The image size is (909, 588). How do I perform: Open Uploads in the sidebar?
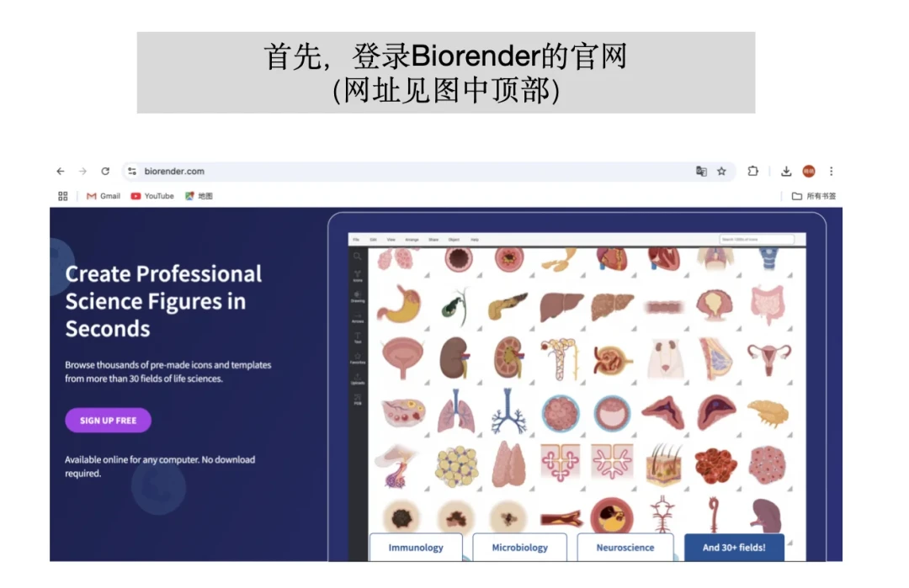pyautogui.click(x=357, y=379)
